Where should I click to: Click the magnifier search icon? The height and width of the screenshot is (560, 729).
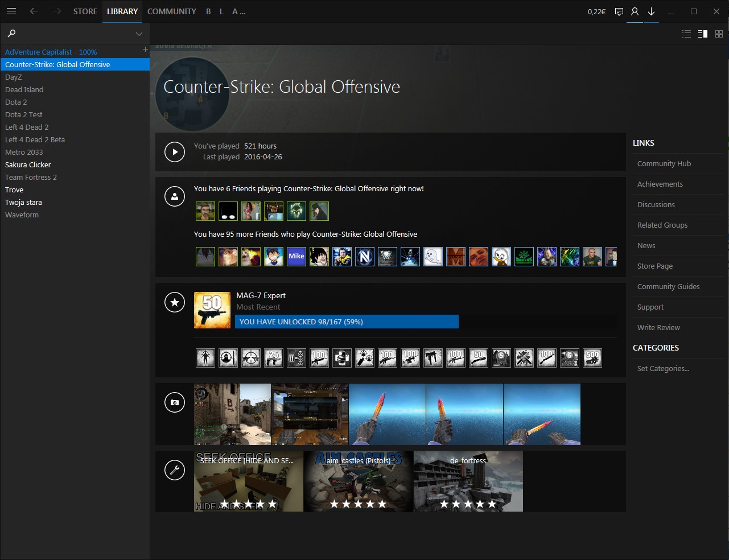11,34
